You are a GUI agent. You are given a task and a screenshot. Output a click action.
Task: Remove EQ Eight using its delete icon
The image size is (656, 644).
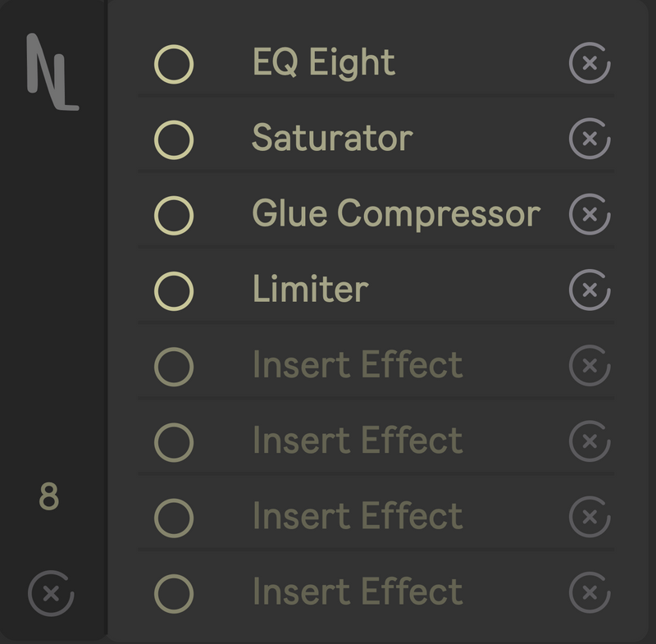[590, 63]
